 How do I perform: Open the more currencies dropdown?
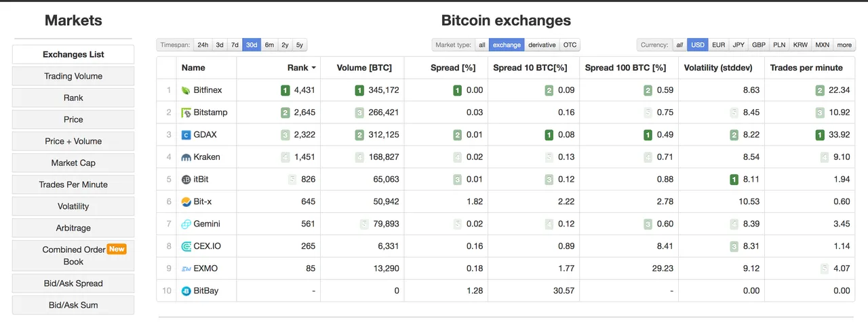pos(844,45)
